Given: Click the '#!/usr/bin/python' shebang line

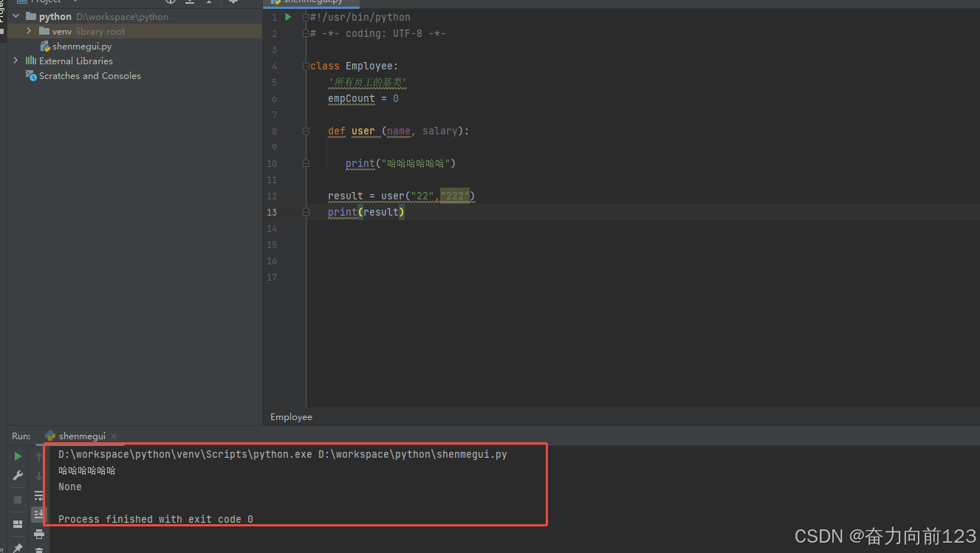Looking at the screenshot, I should (360, 17).
